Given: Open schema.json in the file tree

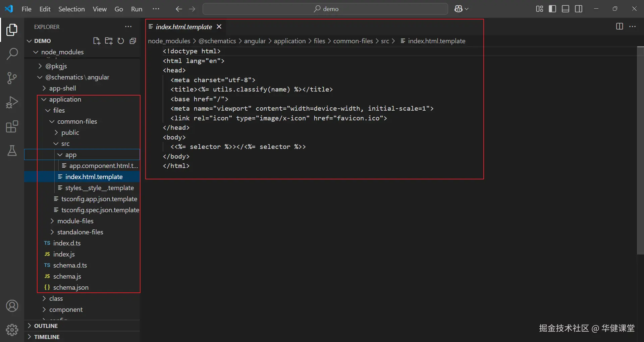Looking at the screenshot, I should pos(71,287).
